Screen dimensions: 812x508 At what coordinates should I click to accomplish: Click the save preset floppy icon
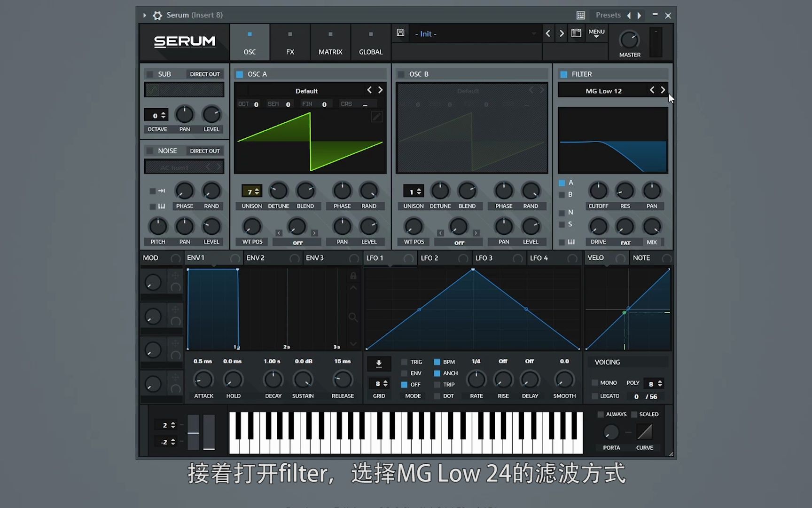[400, 32]
